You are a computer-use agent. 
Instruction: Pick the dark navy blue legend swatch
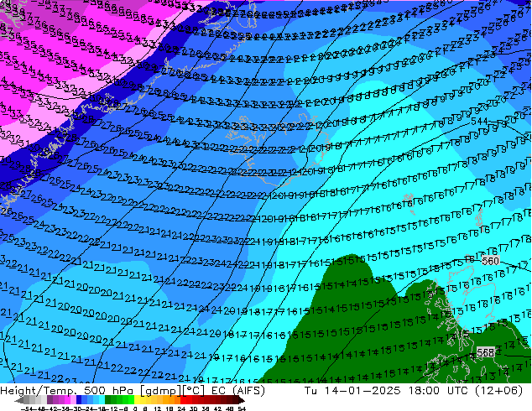pyautogui.click(x=79, y=400)
